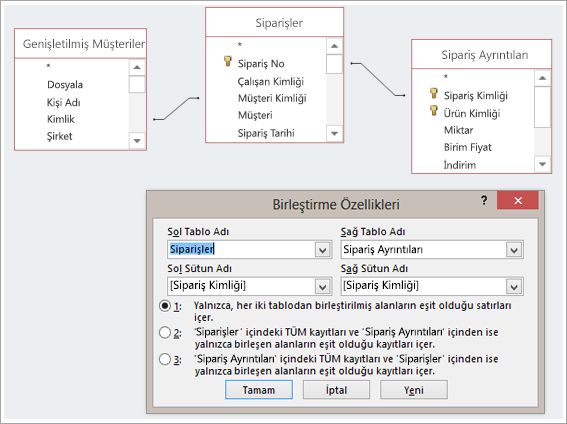Open Sol Sütun Adı dropdown
The width and height of the screenshot is (567, 424).
(323, 287)
